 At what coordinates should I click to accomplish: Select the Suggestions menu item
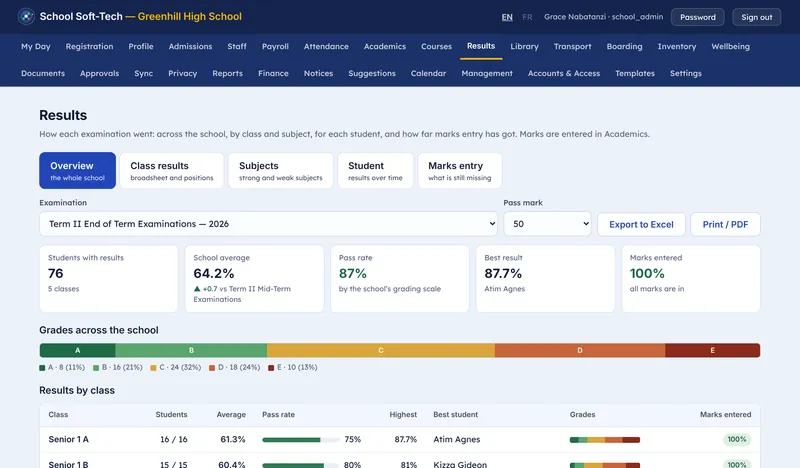[x=372, y=73]
